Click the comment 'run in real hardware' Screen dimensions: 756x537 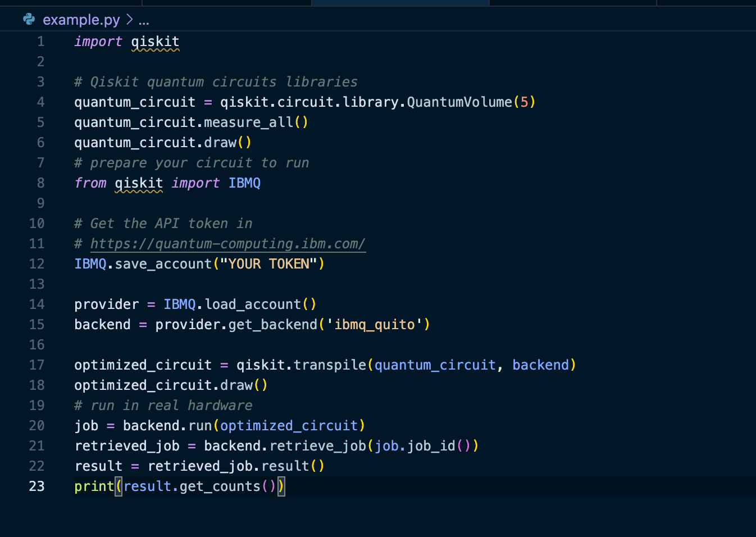[x=163, y=405]
